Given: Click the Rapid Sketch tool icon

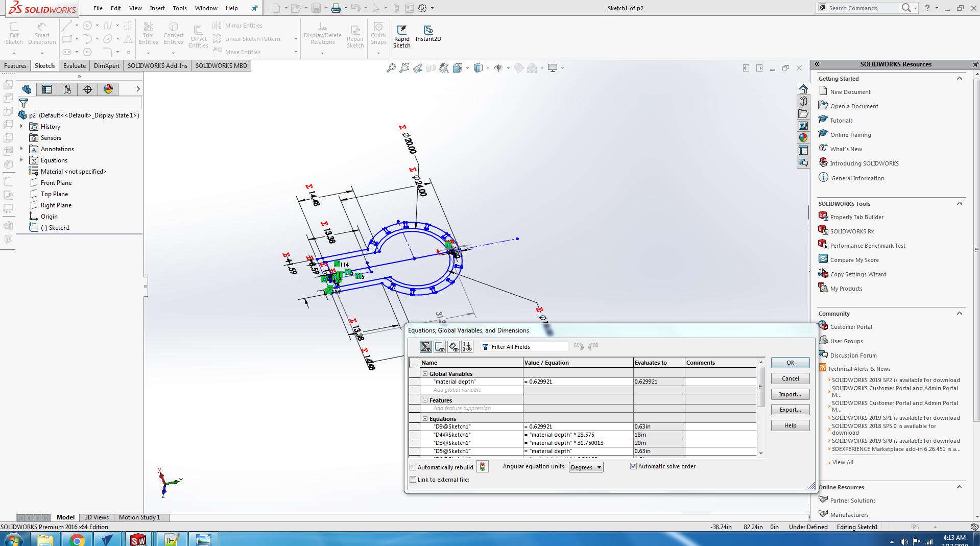Looking at the screenshot, I should pyautogui.click(x=401, y=31).
